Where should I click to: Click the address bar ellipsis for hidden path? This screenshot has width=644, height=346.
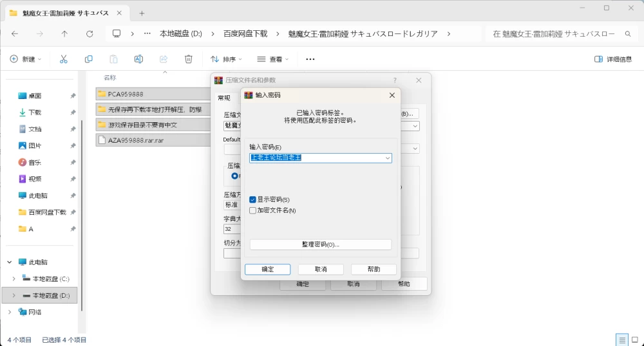coord(147,33)
